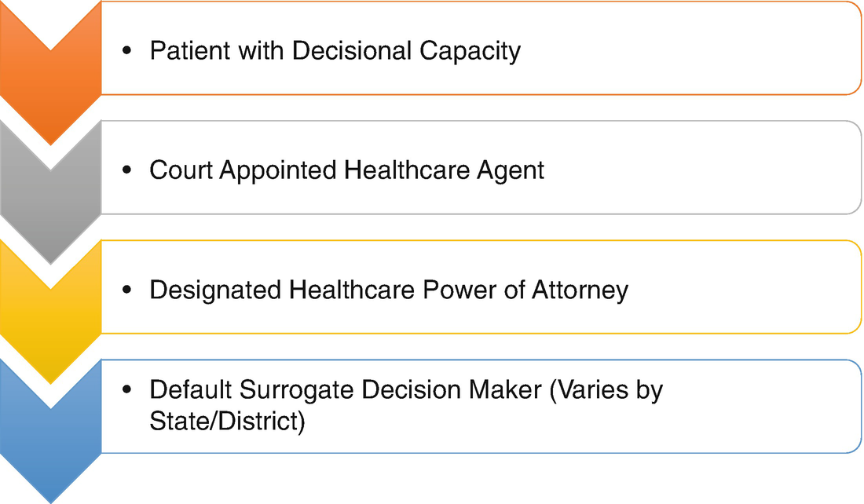Click the word 'Designated' in third box
864x504 pixels.
pos(215,290)
